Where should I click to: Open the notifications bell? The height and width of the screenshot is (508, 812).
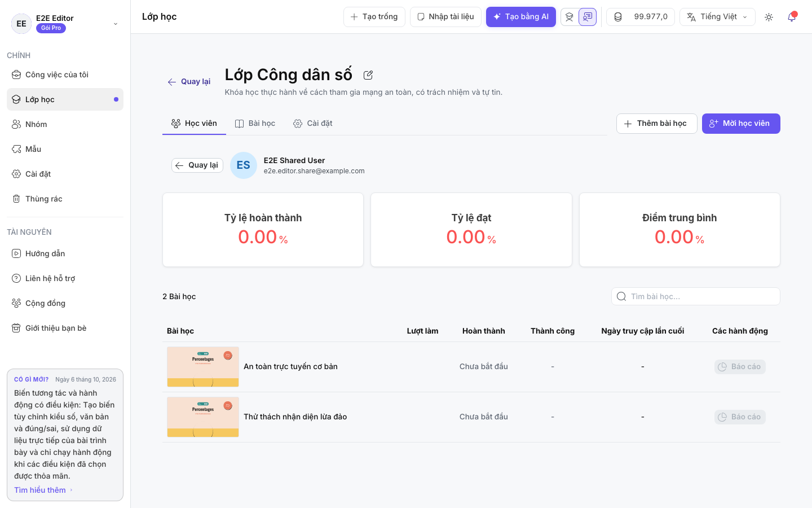pos(792,17)
